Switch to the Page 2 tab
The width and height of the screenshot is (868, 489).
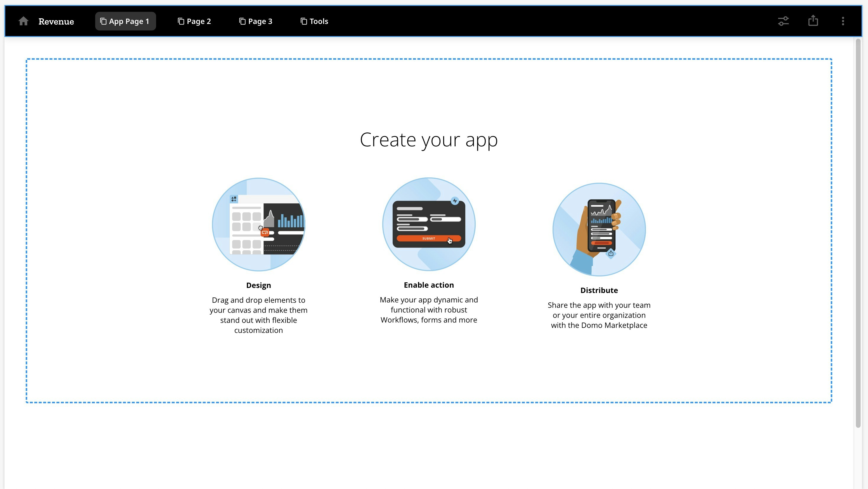click(x=198, y=21)
